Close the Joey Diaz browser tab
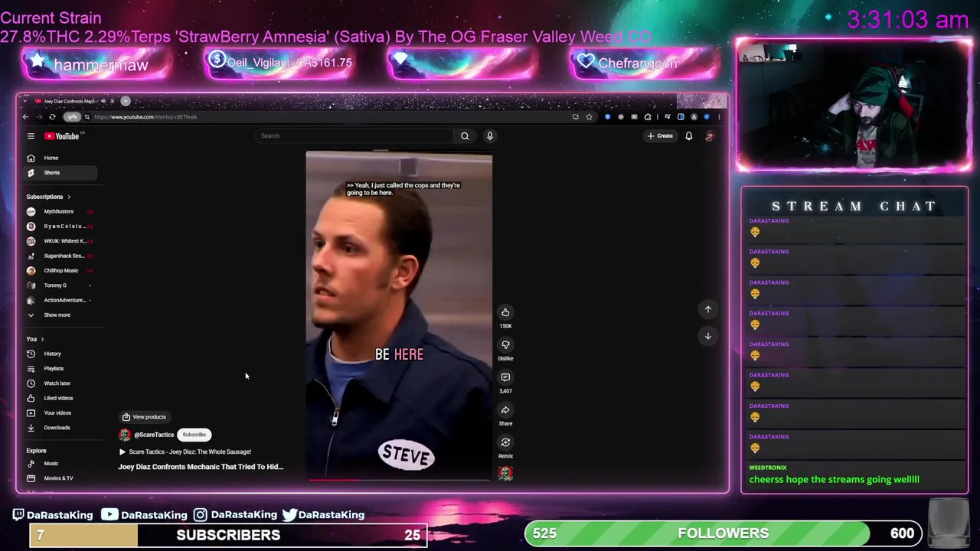The width and height of the screenshot is (980, 551). click(x=112, y=101)
